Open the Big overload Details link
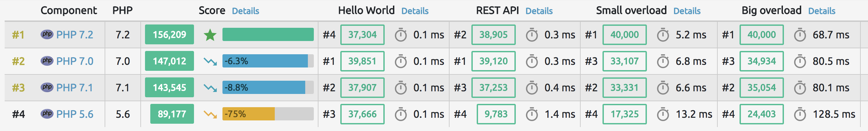This screenshot has width=868, height=131. 822,11
